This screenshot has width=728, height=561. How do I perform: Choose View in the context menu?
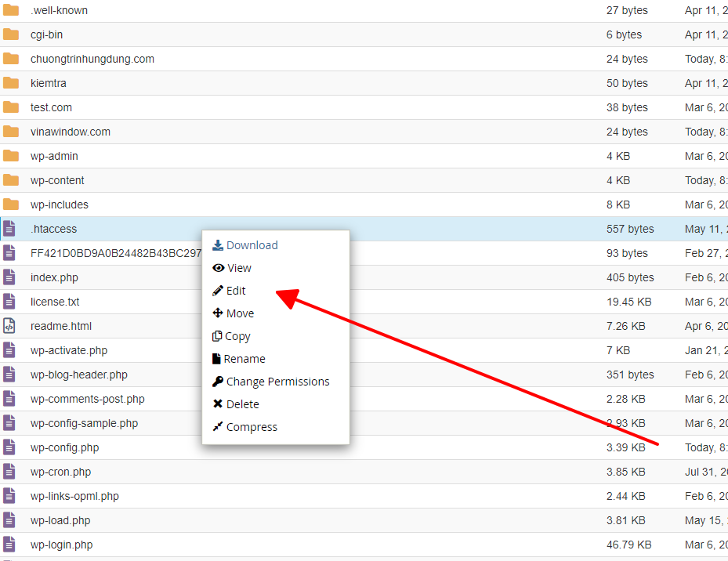232,268
